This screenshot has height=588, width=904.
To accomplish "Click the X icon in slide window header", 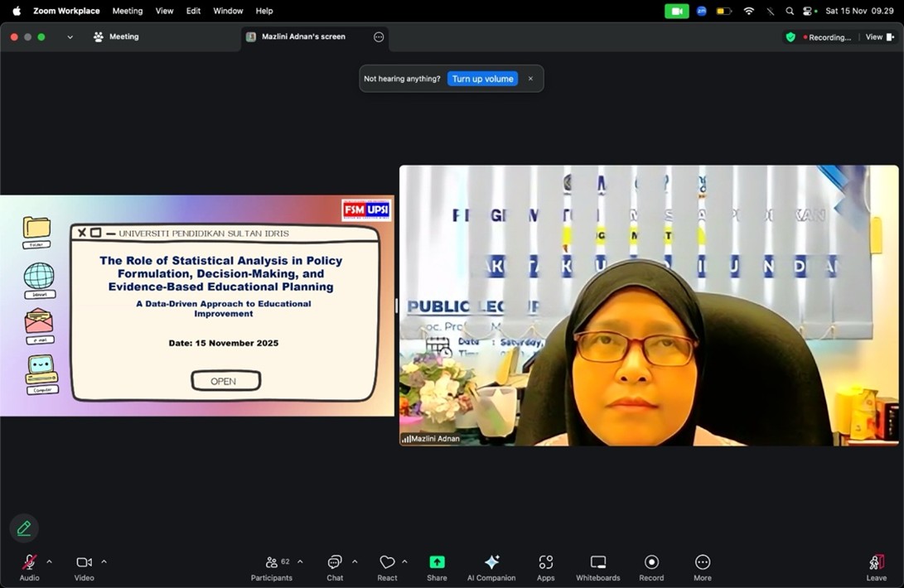I will pyautogui.click(x=82, y=233).
